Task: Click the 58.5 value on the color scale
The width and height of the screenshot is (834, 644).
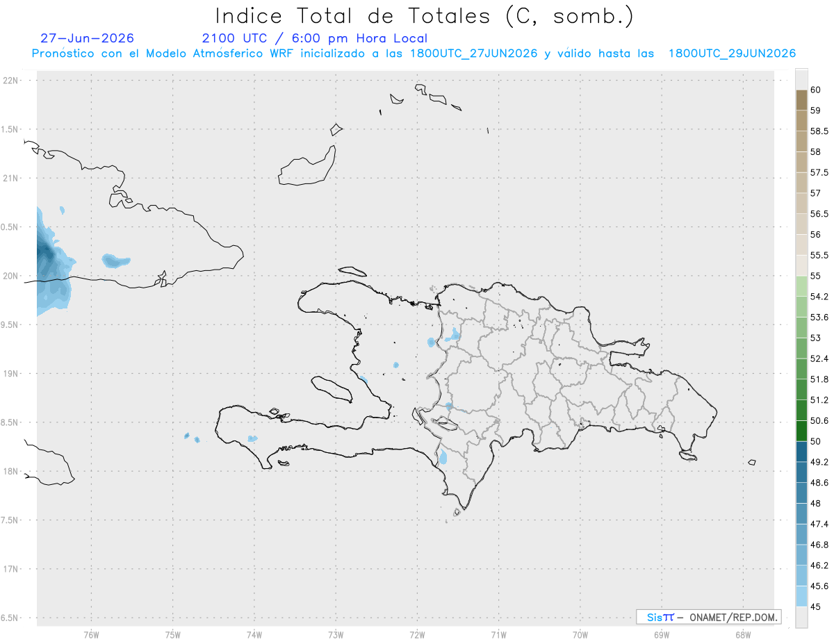Action: click(x=819, y=131)
